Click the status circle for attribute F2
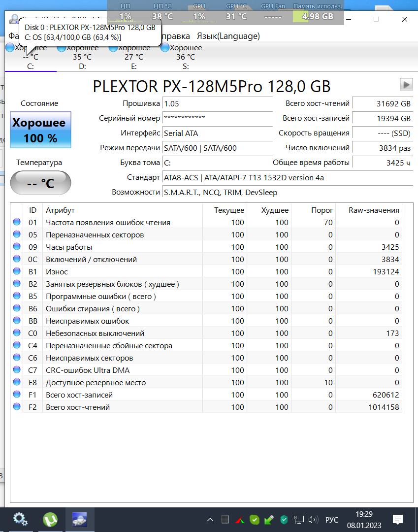Image resolution: width=418 pixels, height=532 pixels. (x=17, y=406)
